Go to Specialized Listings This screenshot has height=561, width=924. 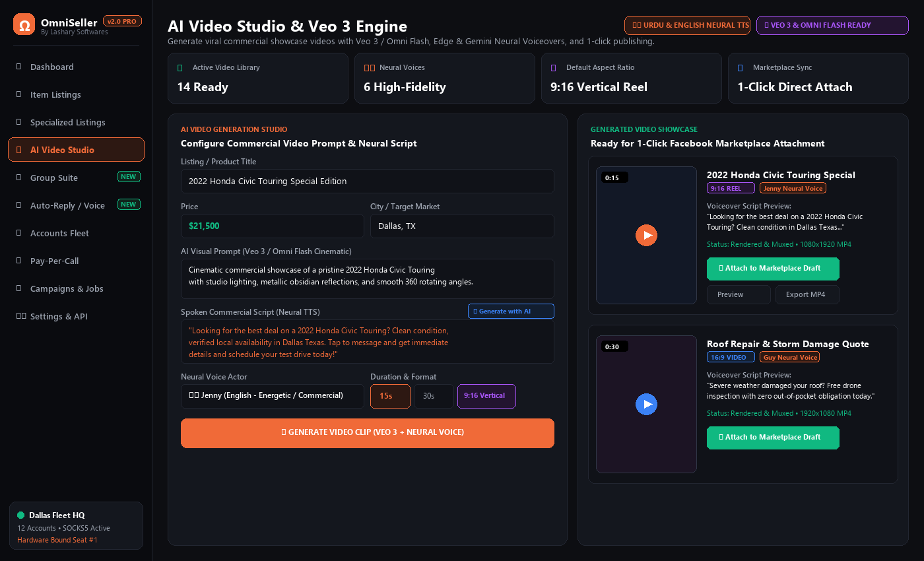(x=76, y=122)
